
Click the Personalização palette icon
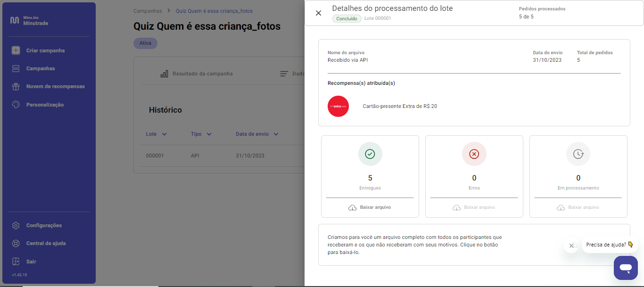(x=16, y=105)
